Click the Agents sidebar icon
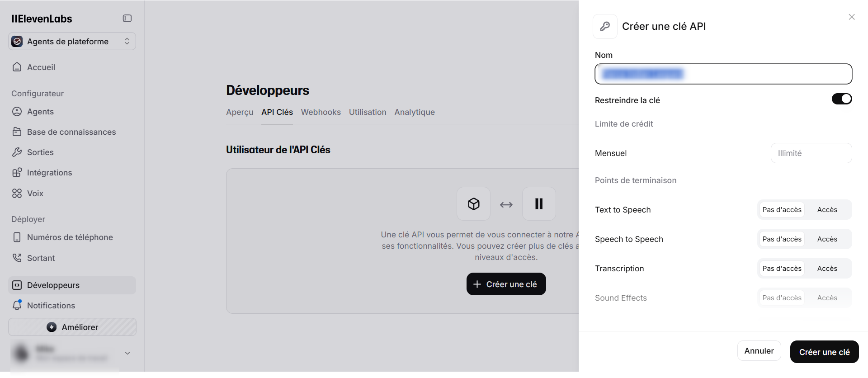 tap(17, 111)
